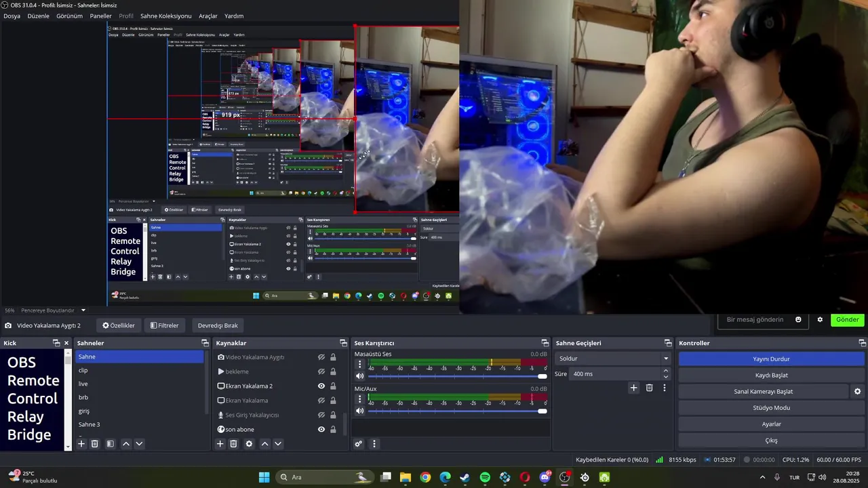Undock the Sahne Geçişleri panel
The height and width of the screenshot is (488, 868).
coord(668,343)
